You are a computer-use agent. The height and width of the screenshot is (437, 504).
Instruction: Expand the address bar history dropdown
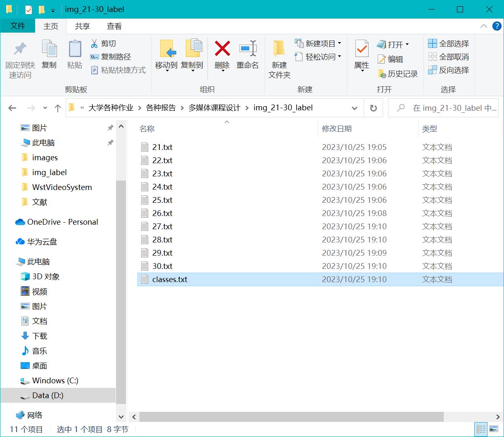pos(355,108)
